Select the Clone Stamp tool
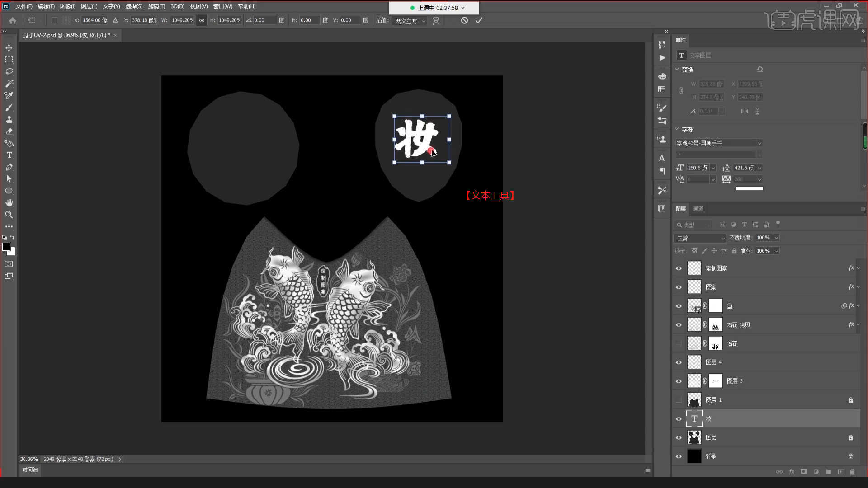The image size is (868, 488). (9, 119)
